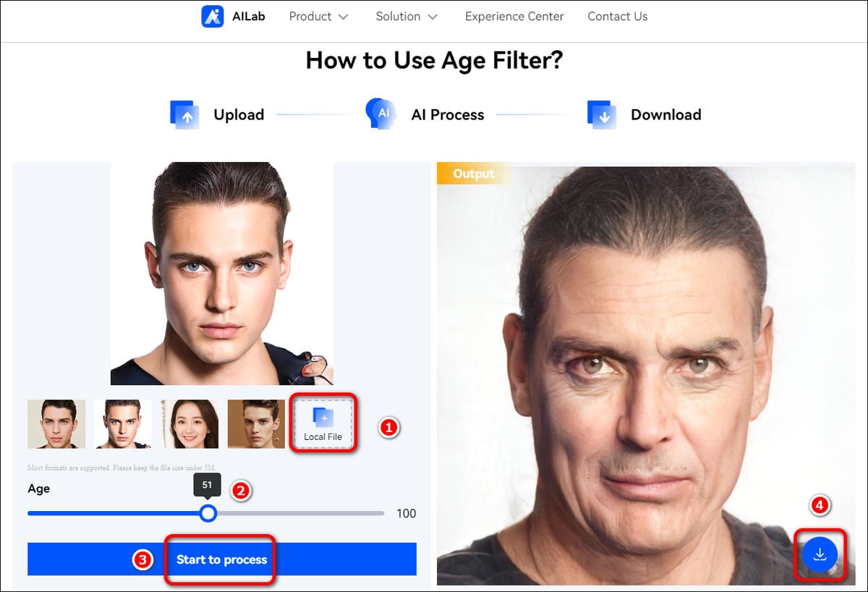Select the fourth sample face thumbnail
868x592 pixels.
pyautogui.click(x=256, y=424)
